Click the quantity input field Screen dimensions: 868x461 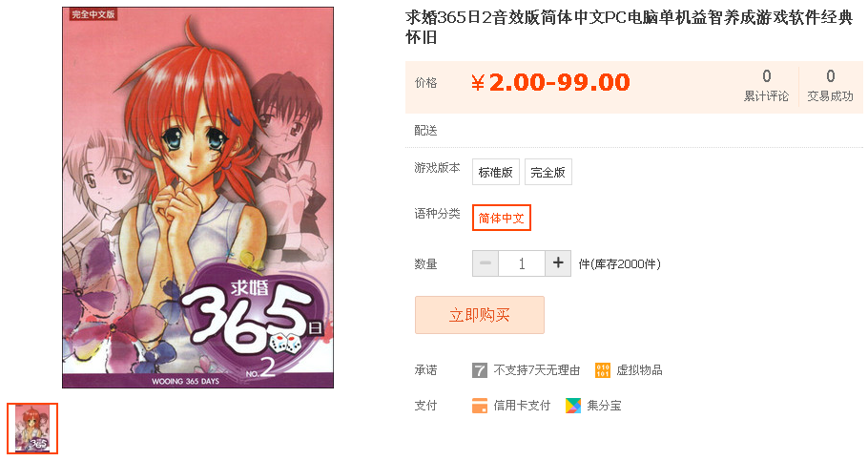[522, 263]
